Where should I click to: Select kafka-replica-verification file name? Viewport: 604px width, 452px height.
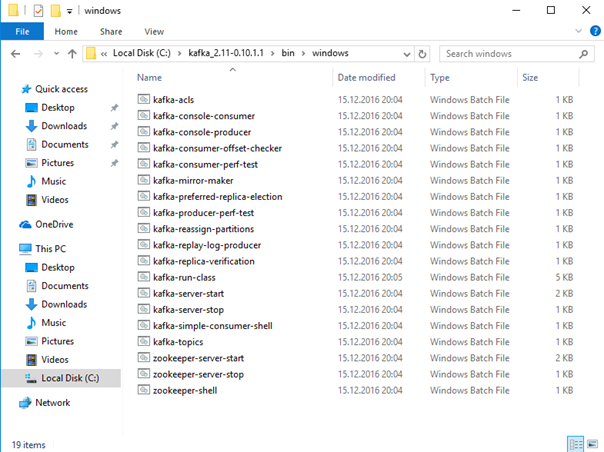tap(204, 261)
